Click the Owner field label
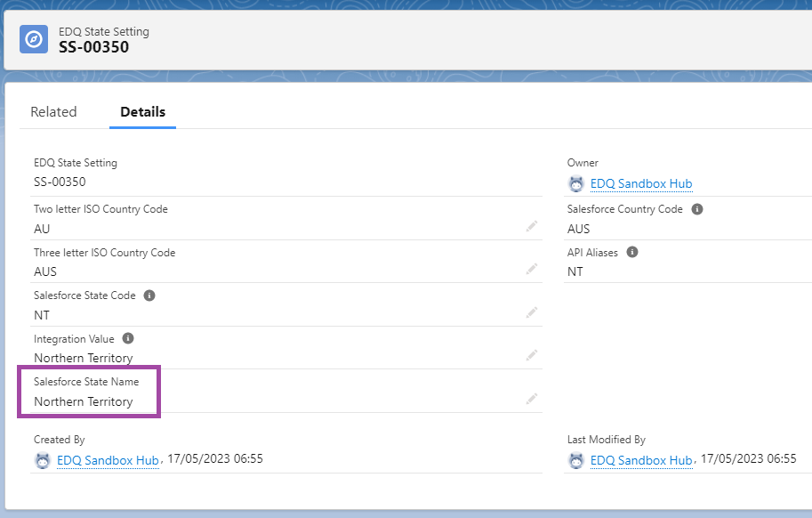 (x=583, y=163)
